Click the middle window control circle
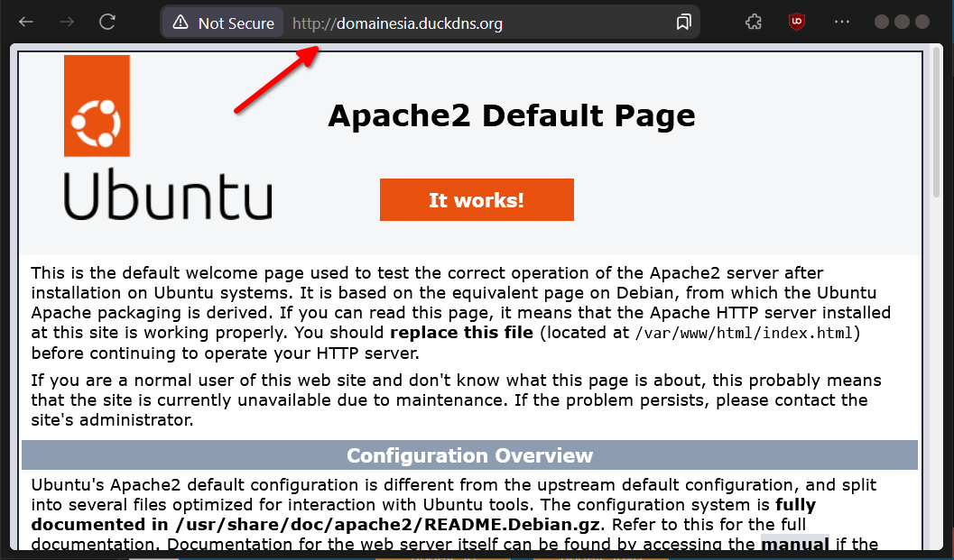954x560 pixels. pyautogui.click(x=903, y=22)
